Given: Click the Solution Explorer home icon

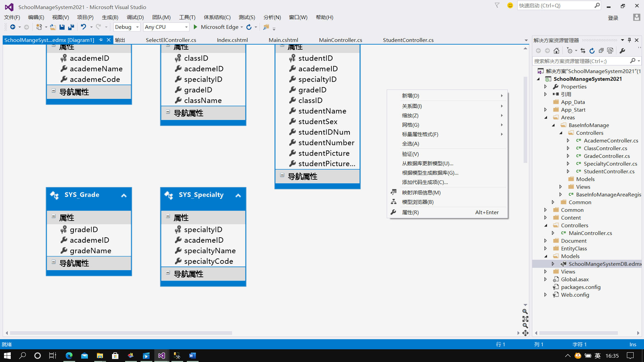Looking at the screenshot, I should pos(556,51).
